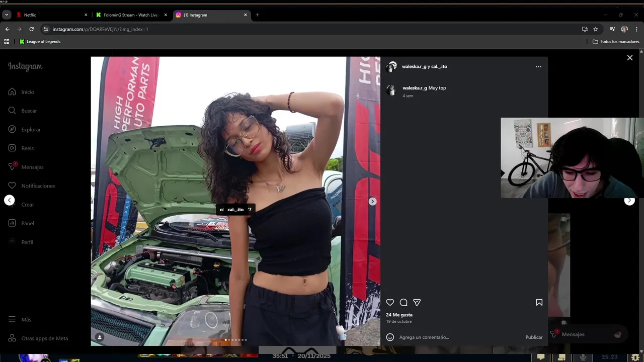
Task: Open a new browser tab
Action: tap(257, 15)
